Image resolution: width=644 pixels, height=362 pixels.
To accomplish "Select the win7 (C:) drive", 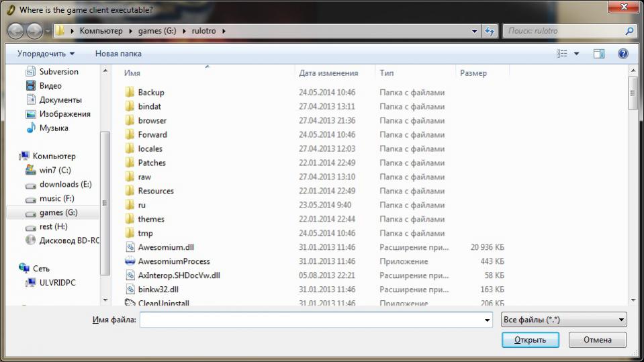I will click(x=54, y=170).
